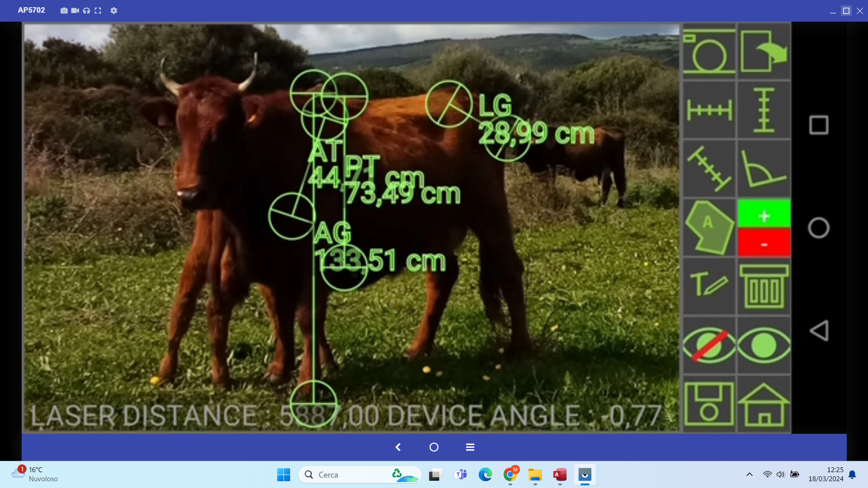Image resolution: width=868 pixels, height=488 pixels.
Task: Open the text annotation edit tool
Action: tap(709, 286)
